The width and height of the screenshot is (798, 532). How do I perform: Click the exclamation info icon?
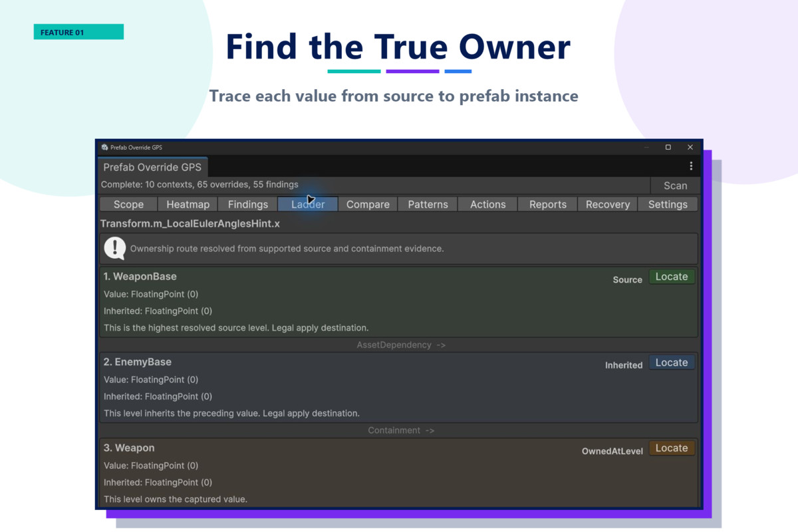point(115,249)
